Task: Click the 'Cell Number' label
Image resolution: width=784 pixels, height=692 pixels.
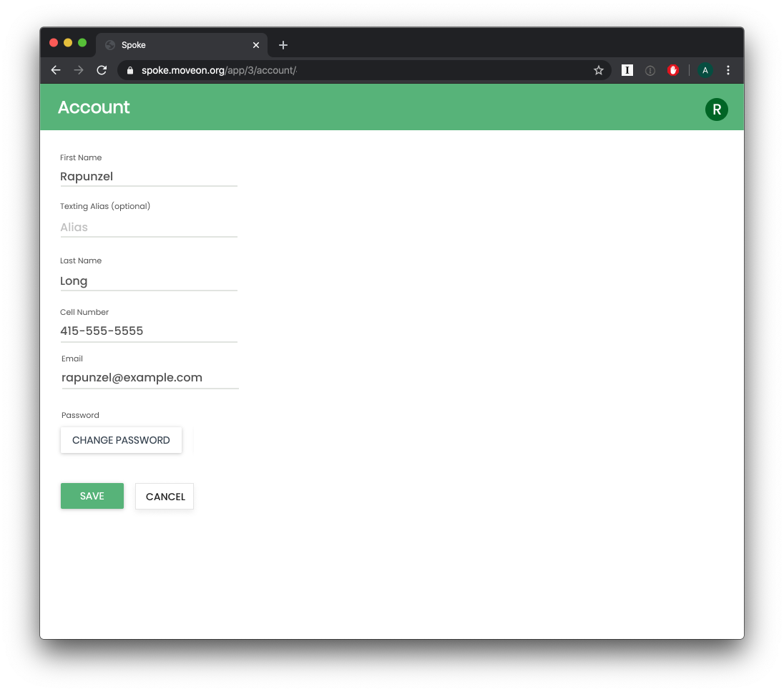Action: click(x=84, y=312)
